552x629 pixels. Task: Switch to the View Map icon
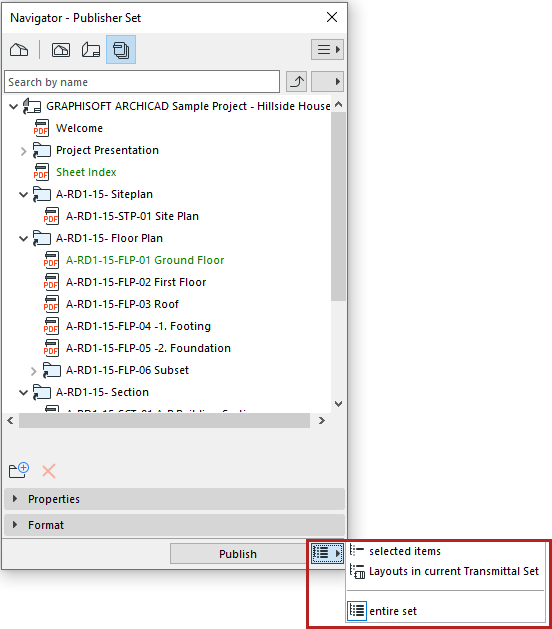tap(61, 50)
